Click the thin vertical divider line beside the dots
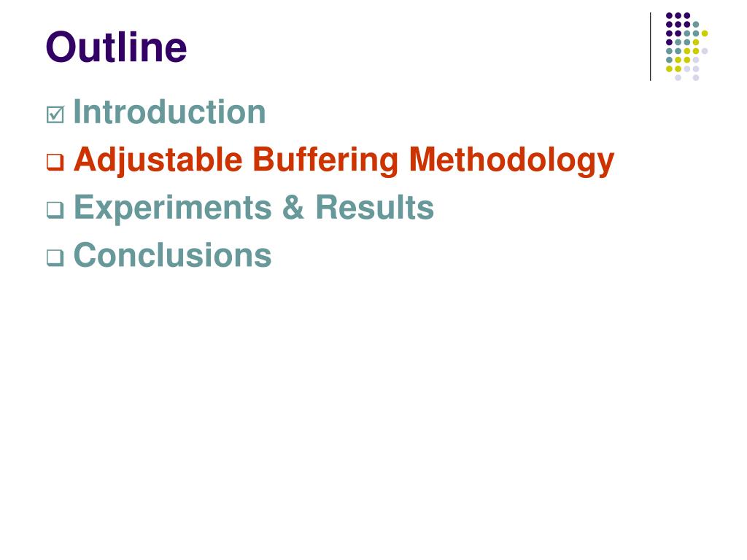The height and width of the screenshot is (560, 747). [x=650, y=47]
